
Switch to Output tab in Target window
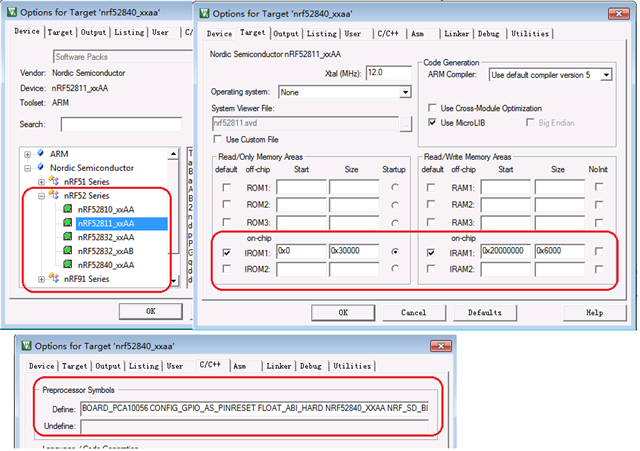[x=286, y=34]
